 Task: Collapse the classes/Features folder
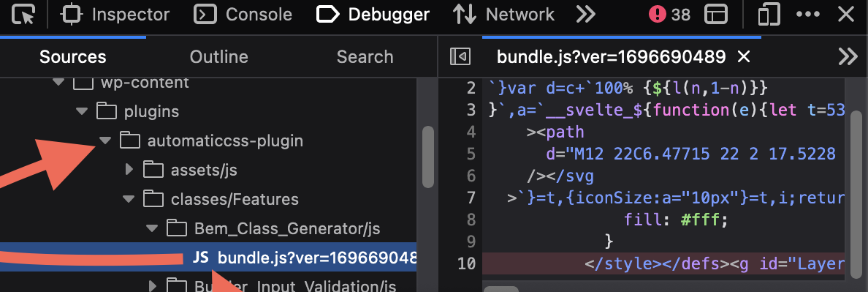point(129,199)
